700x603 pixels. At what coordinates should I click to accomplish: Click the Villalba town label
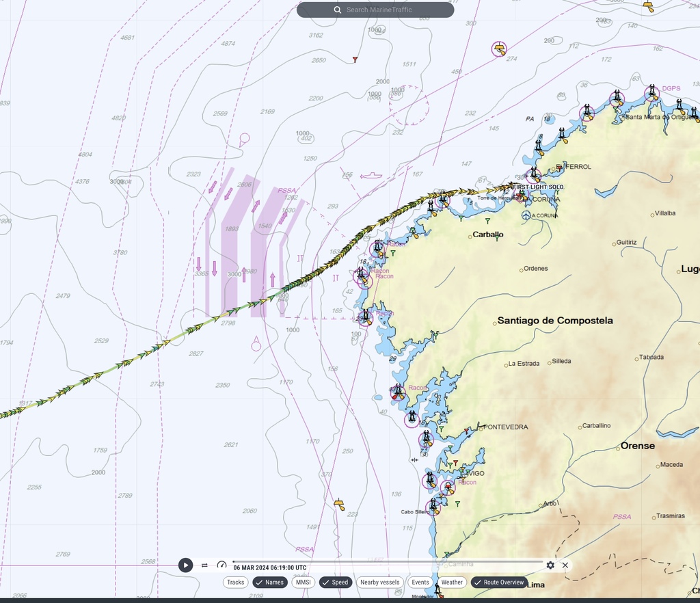[665, 213]
